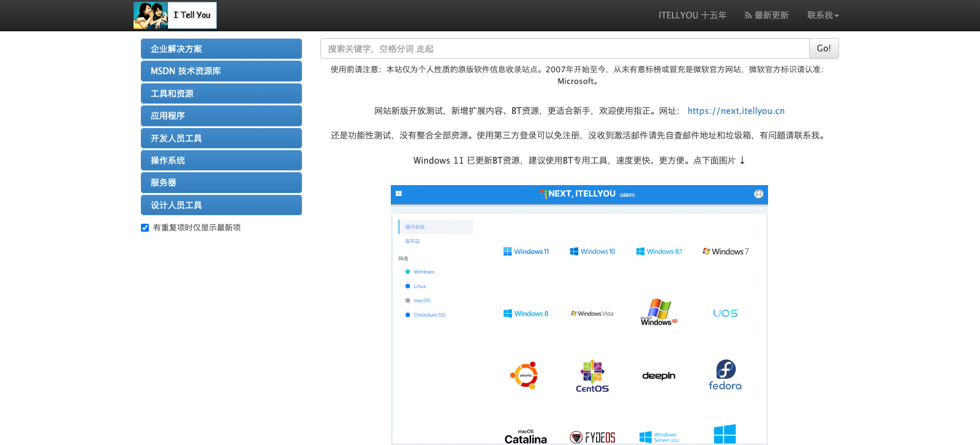Choose the Fedora logo icon
The height and width of the screenshot is (445, 980).
click(x=725, y=375)
